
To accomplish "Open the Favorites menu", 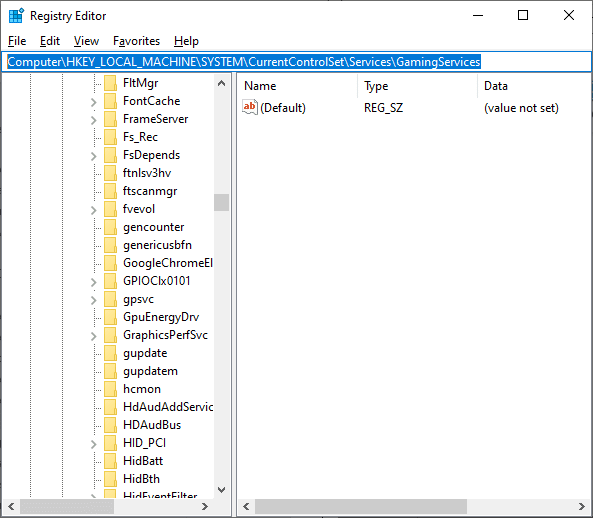I will pos(136,41).
